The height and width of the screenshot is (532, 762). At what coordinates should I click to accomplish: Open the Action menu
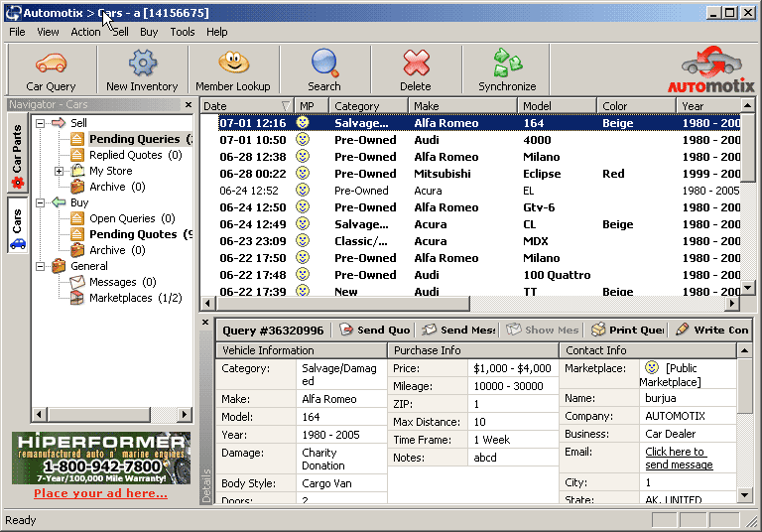85,32
